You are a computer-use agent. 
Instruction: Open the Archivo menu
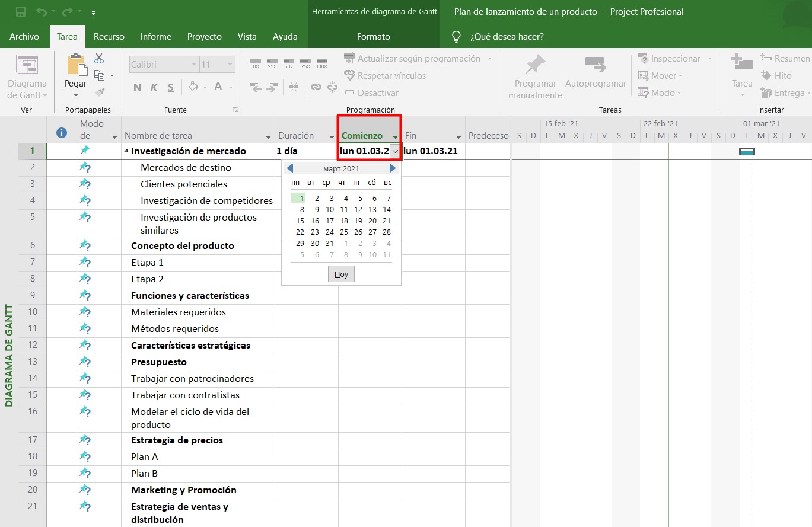coord(24,37)
